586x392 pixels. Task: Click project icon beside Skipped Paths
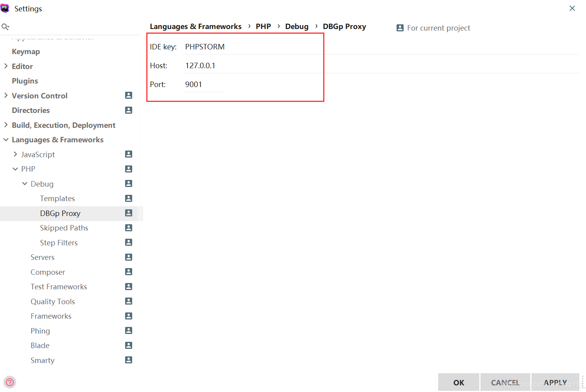pyautogui.click(x=129, y=228)
